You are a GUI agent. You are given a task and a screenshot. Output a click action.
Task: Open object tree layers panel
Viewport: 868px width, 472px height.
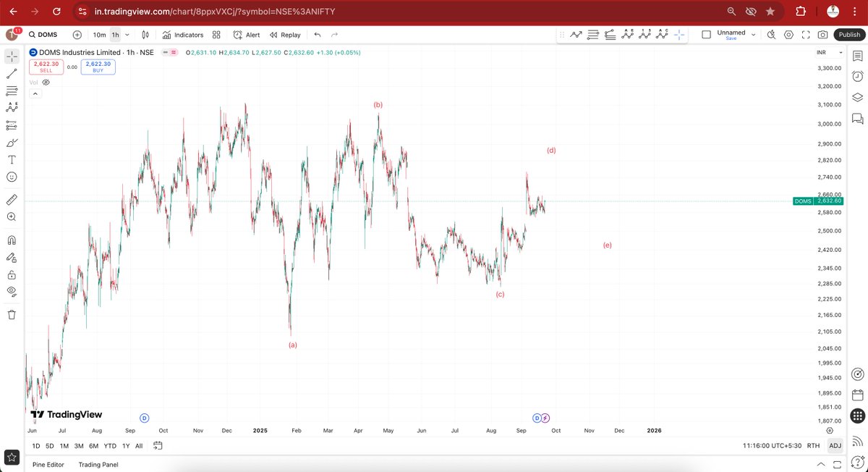(x=857, y=98)
